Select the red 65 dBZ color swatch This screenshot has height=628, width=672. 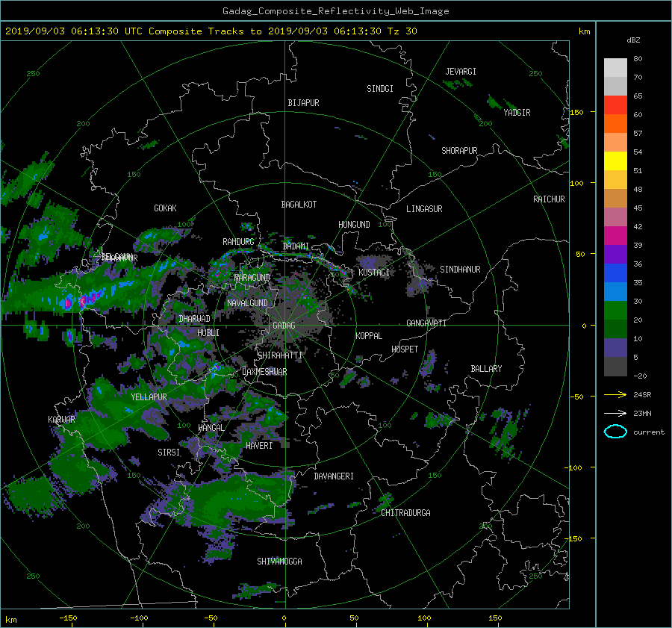615,105
